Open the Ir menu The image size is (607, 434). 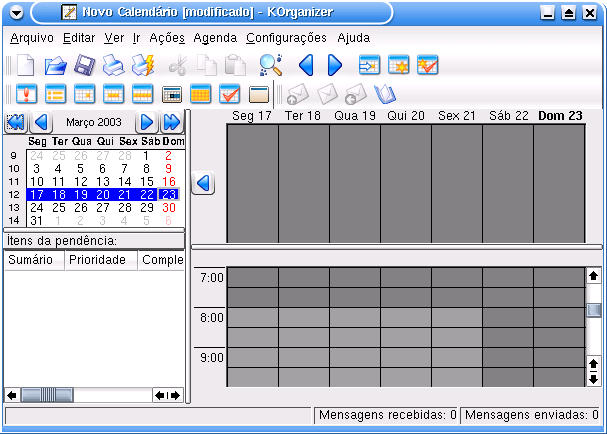[x=136, y=38]
